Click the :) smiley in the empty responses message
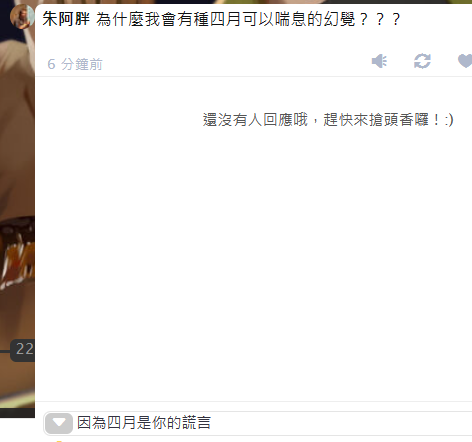Viewport: 472px width, 442px height. coord(449,120)
